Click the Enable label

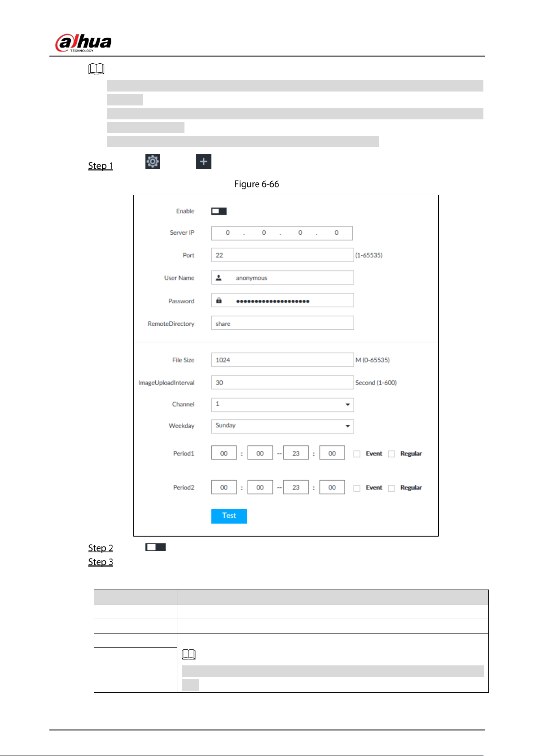[185, 211]
